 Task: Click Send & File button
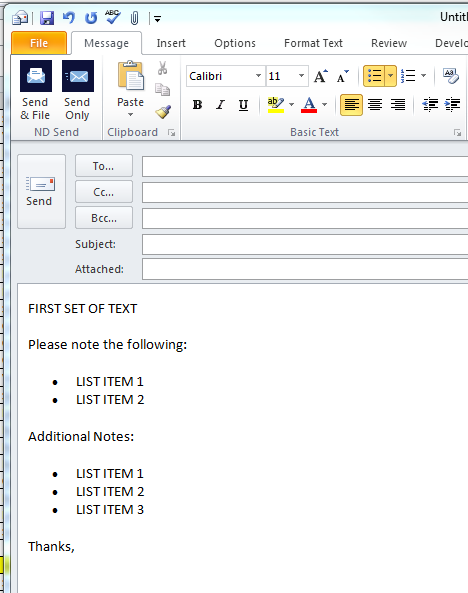point(35,91)
